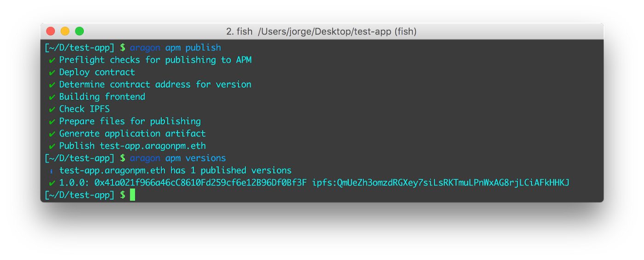Click the 'aragon apm publish' command text
Viewport: 644px width, 260px height.
click(175, 48)
